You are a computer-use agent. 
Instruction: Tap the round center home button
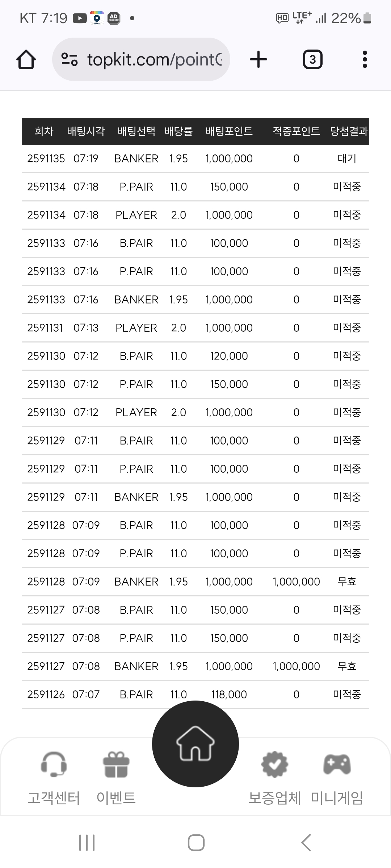[x=195, y=744]
